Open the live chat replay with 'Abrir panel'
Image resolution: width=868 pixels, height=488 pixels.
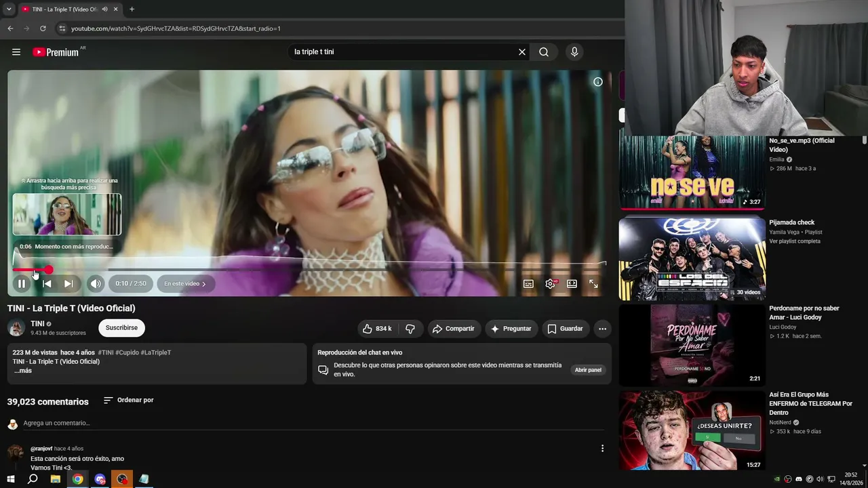pyautogui.click(x=588, y=370)
